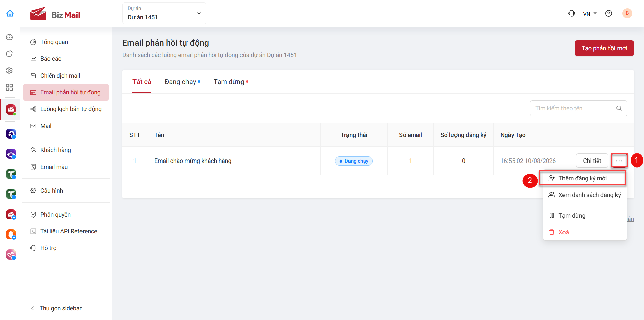The height and width of the screenshot is (320, 644).
Task: Switch to the Đang chạy tab
Action: 182,82
